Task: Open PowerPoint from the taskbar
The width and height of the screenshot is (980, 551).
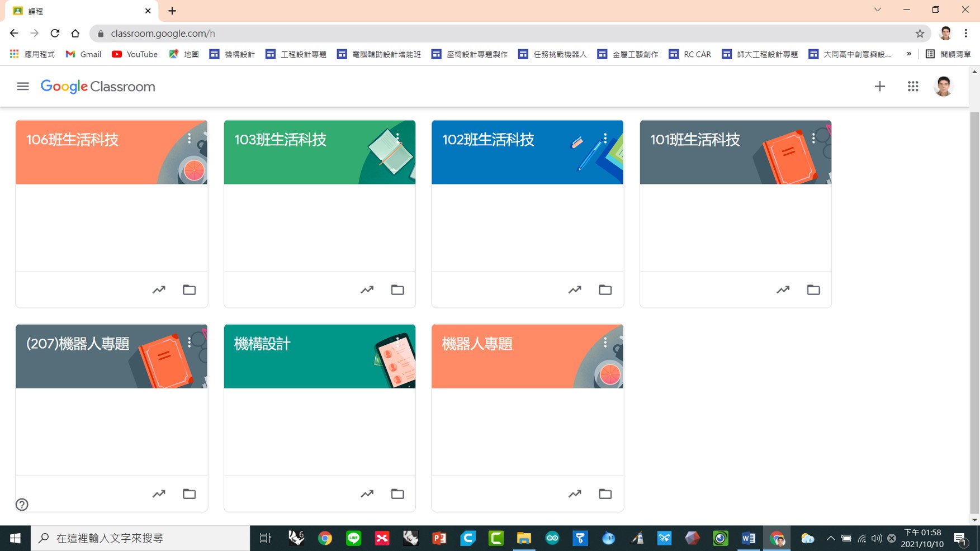Action: (439, 538)
